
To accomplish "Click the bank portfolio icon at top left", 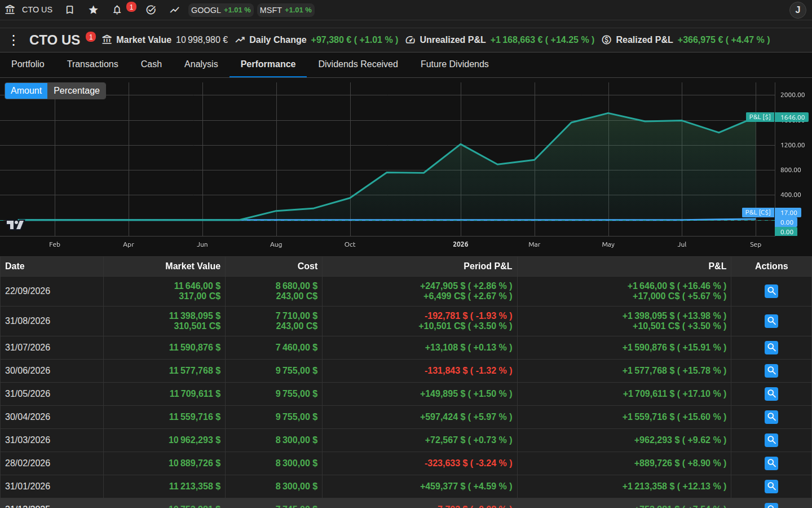I will tap(10, 10).
